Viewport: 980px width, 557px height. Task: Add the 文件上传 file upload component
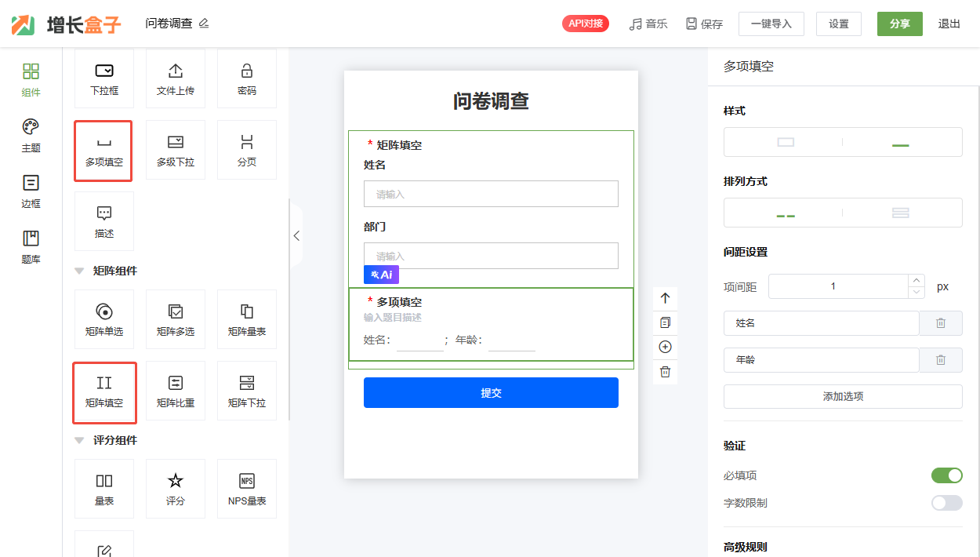[x=176, y=78]
